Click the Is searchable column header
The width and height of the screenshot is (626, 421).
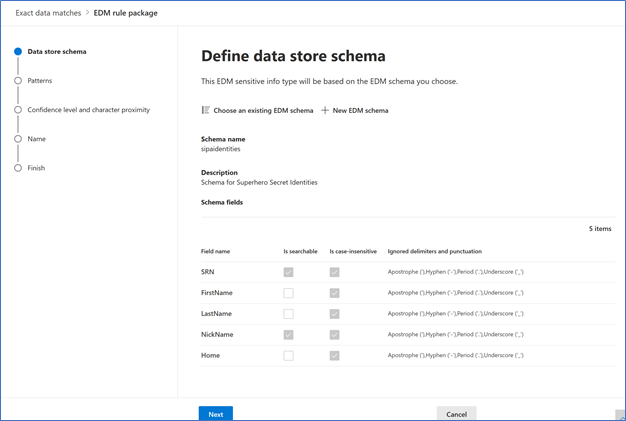(x=300, y=251)
